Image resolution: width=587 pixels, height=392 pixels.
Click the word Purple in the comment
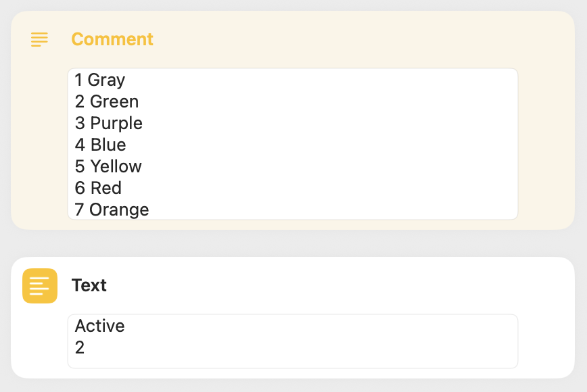pyautogui.click(x=116, y=123)
